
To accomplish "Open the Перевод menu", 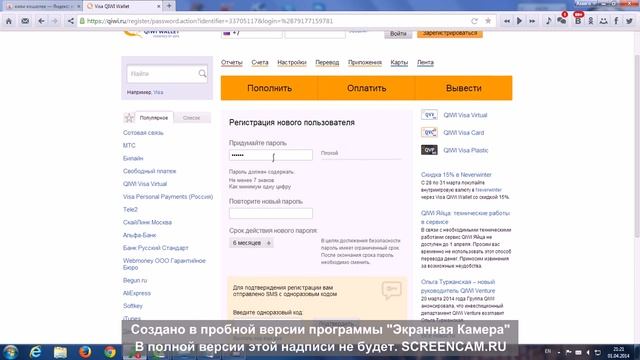I will point(327,62).
